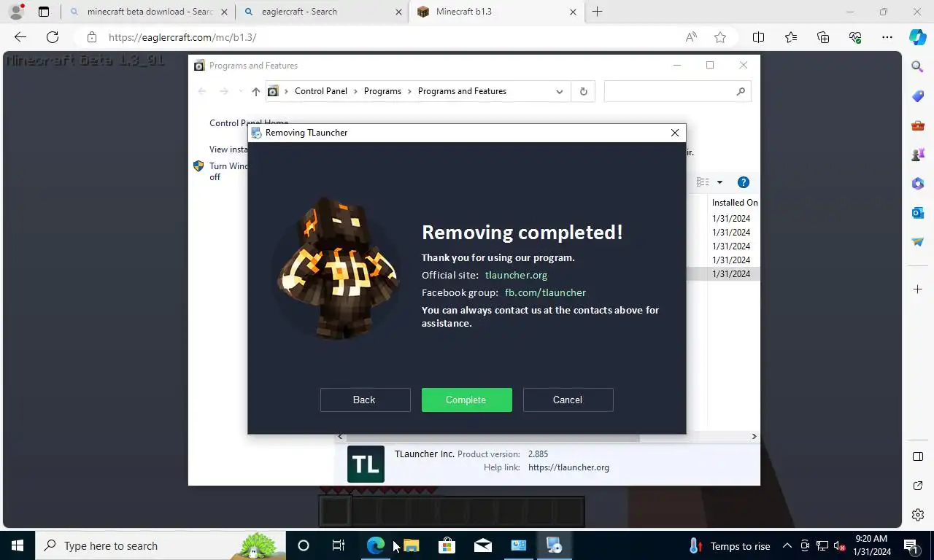
Task: Open the Shopping tag icon in sidebar
Action: coord(918,96)
